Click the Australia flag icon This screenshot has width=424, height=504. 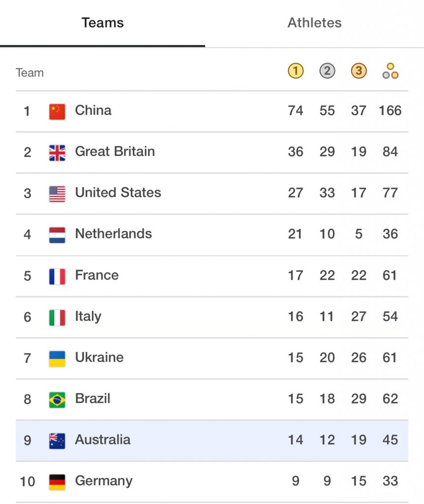[57, 441]
